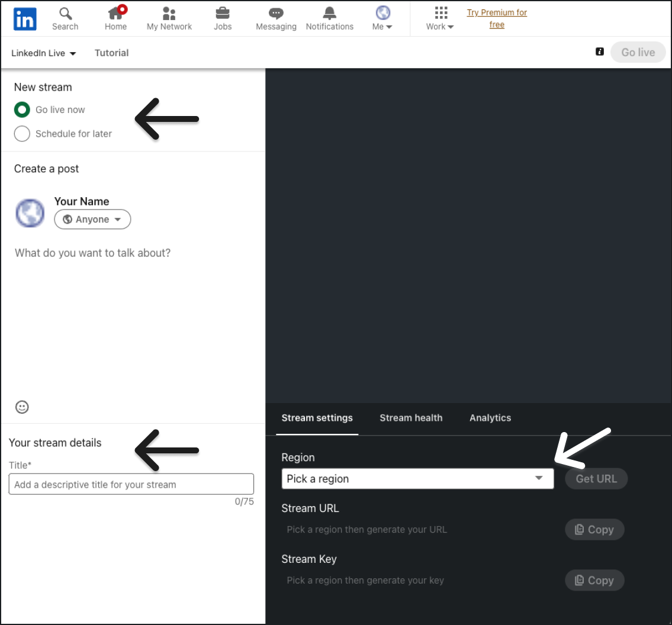
Task: Open the LinkedIn Live dropdown
Action: pyautogui.click(x=43, y=53)
